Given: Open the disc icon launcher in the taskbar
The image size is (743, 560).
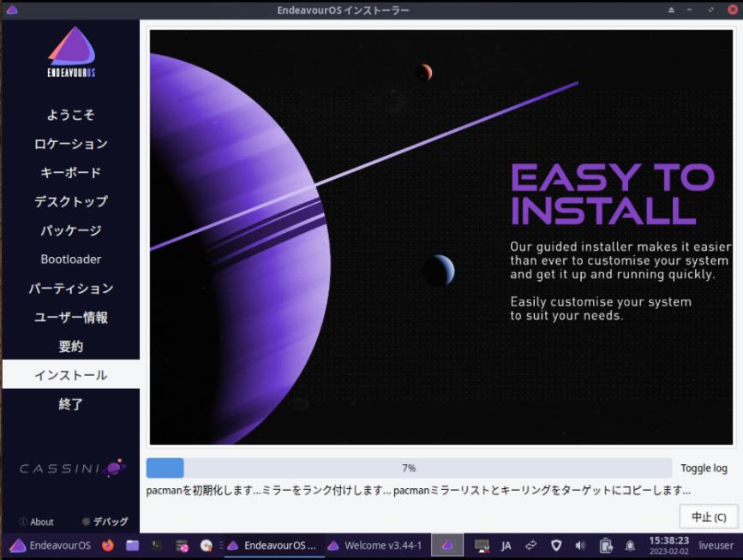Looking at the screenshot, I should (207, 545).
